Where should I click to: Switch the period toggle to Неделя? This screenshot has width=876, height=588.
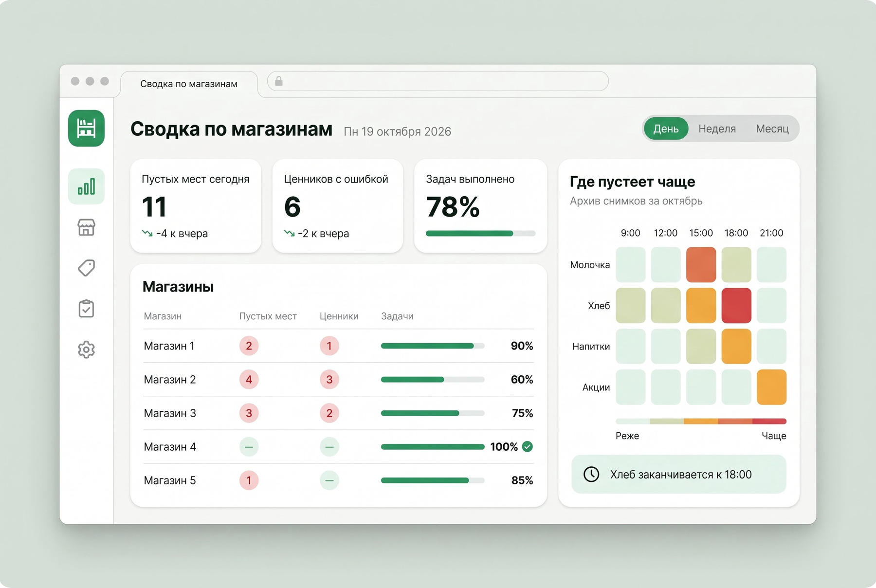717,129
